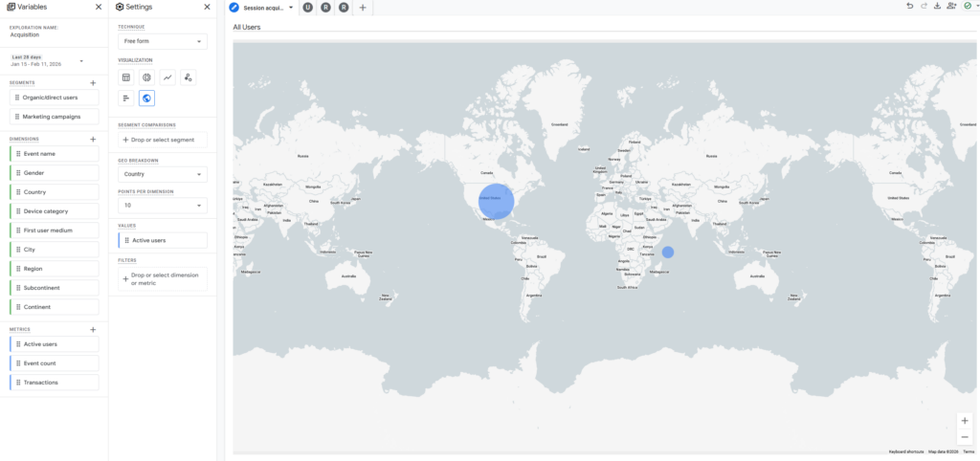Click Drop or select dimension or metric
This screenshot has width=980, height=461.
coord(162,279)
